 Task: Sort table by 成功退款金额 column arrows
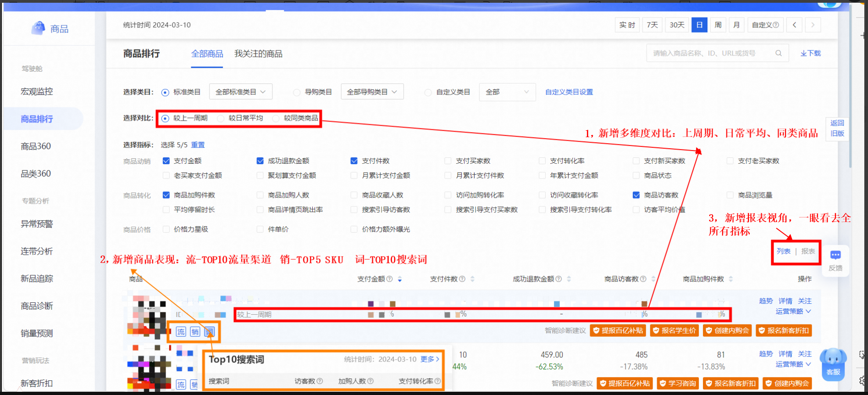coord(569,279)
